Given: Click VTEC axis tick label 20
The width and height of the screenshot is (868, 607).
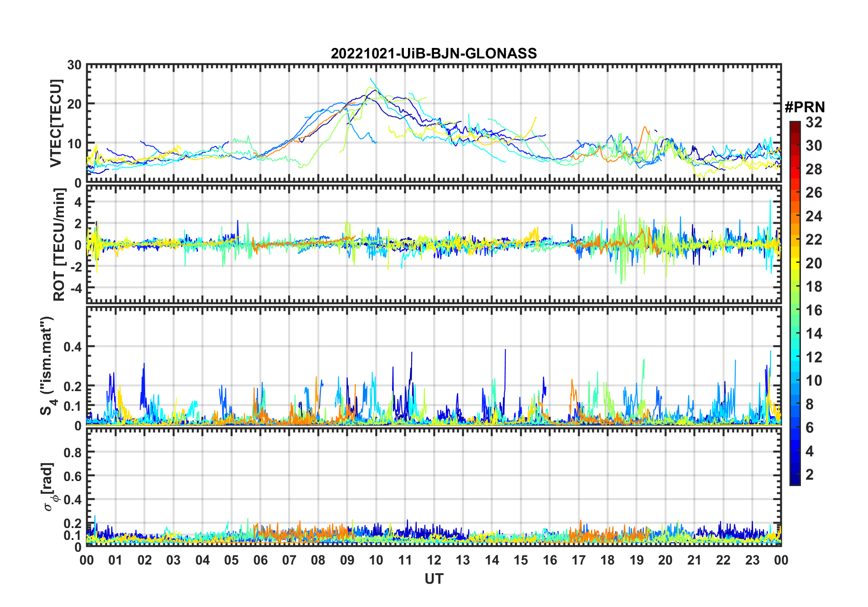Looking at the screenshot, I should 74,104.
